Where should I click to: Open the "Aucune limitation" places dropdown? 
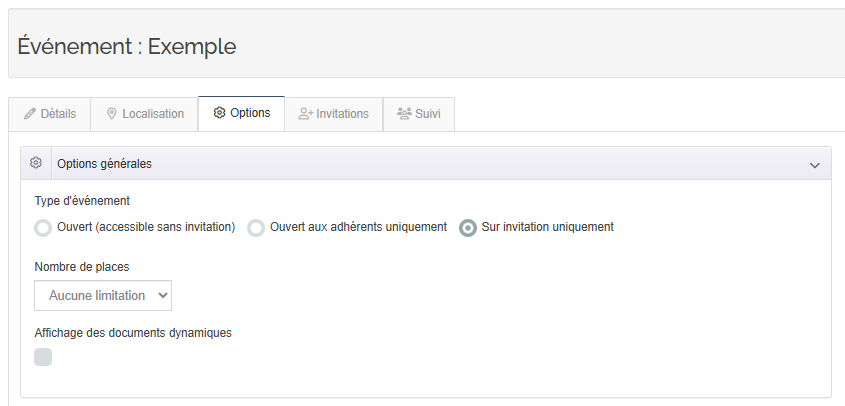103,295
